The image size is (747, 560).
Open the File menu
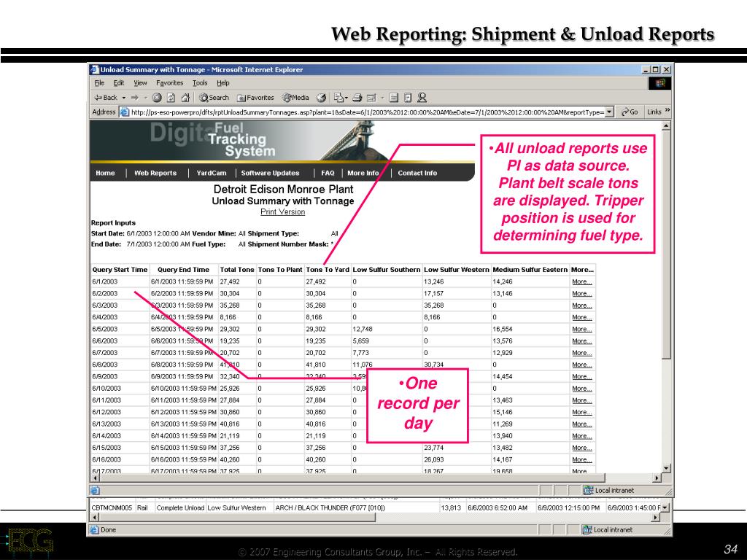tap(99, 83)
